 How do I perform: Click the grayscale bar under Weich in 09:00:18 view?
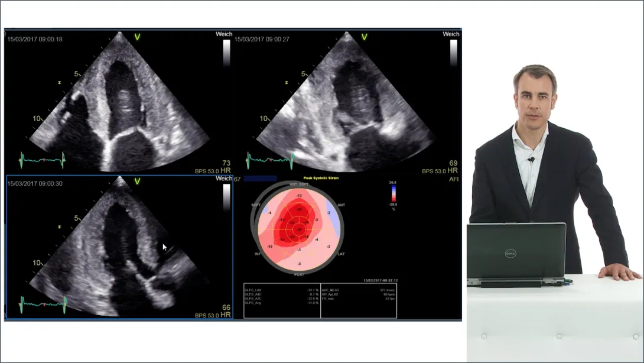tap(226, 53)
